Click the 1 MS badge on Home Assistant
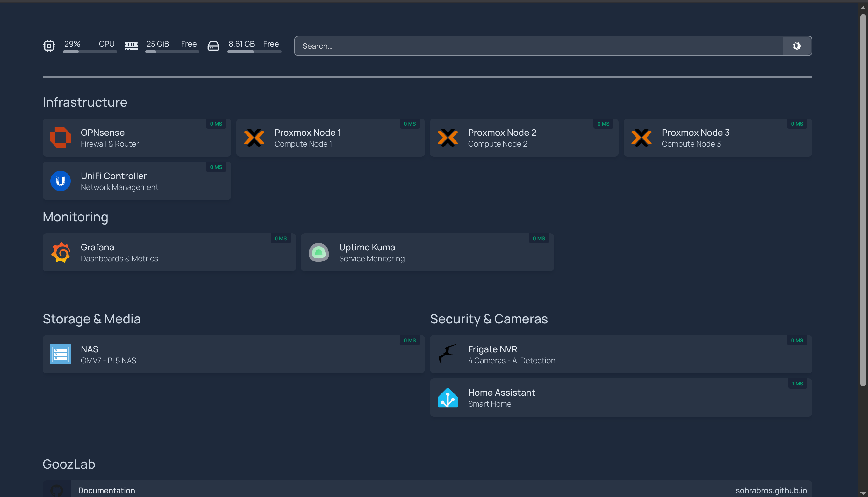This screenshot has width=868, height=497. tap(797, 383)
